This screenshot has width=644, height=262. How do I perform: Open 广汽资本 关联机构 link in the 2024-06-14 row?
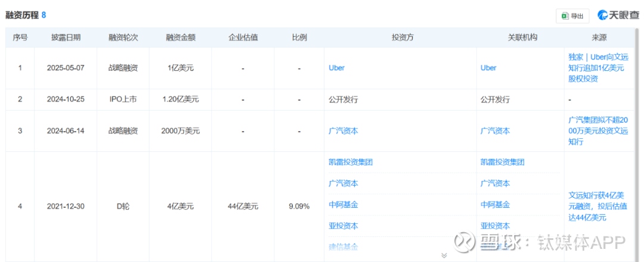click(x=496, y=131)
